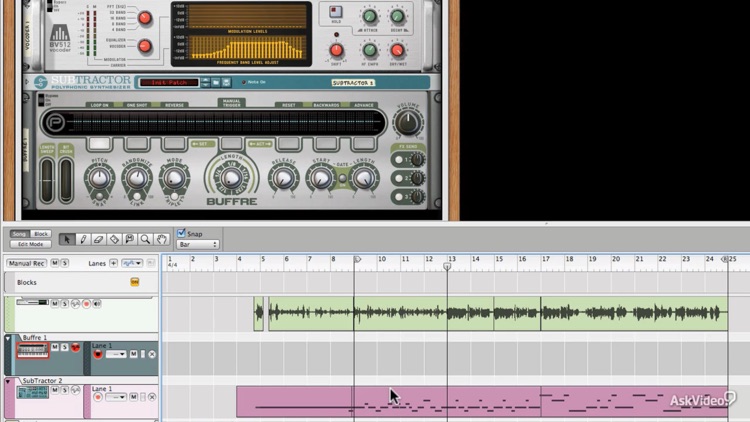Toggle Buffre Triplets button under Mode
This screenshot has width=750, height=422.
[174, 196]
